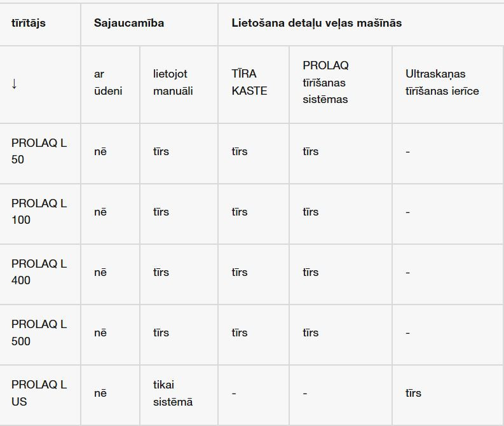Click the ultrasonic device dash for PROLAQ L 100

408,212
